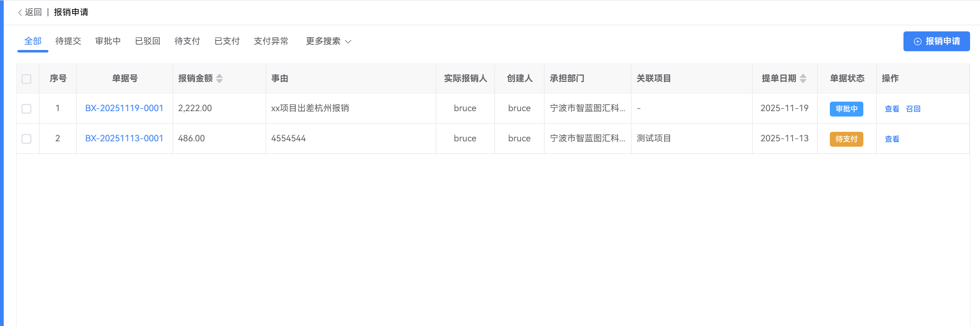
Task: Open the 已驳回 tab
Action: [x=148, y=41]
